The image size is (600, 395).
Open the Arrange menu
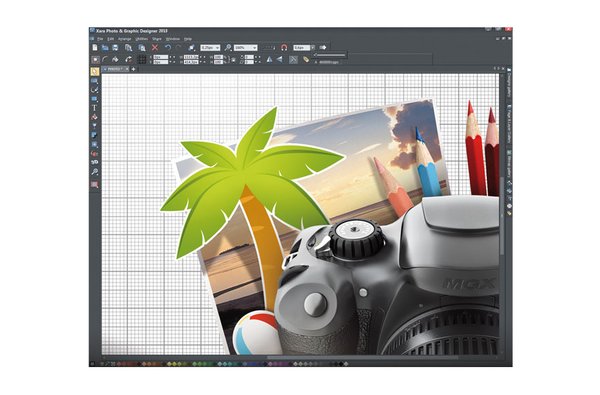(125, 39)
